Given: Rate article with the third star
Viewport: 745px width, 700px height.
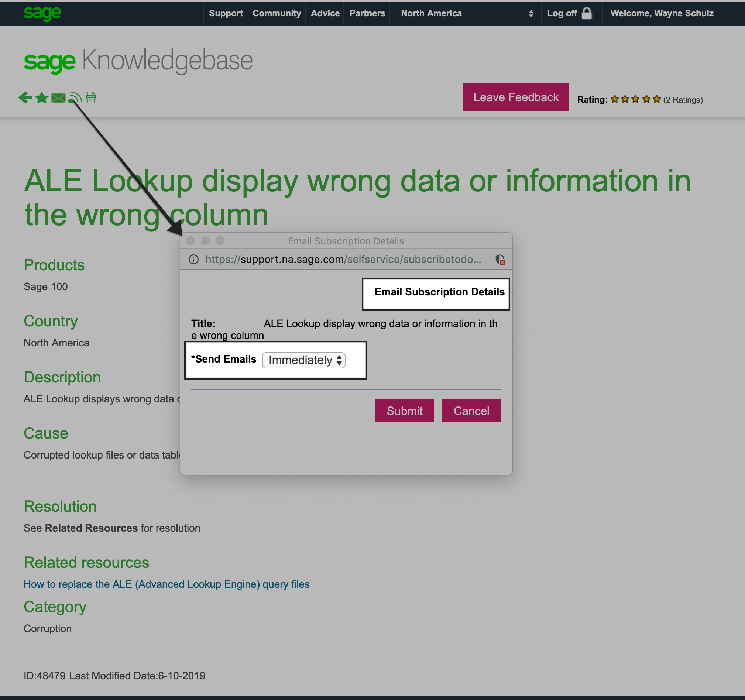Looking at the screenshot, I should (636, 99).
